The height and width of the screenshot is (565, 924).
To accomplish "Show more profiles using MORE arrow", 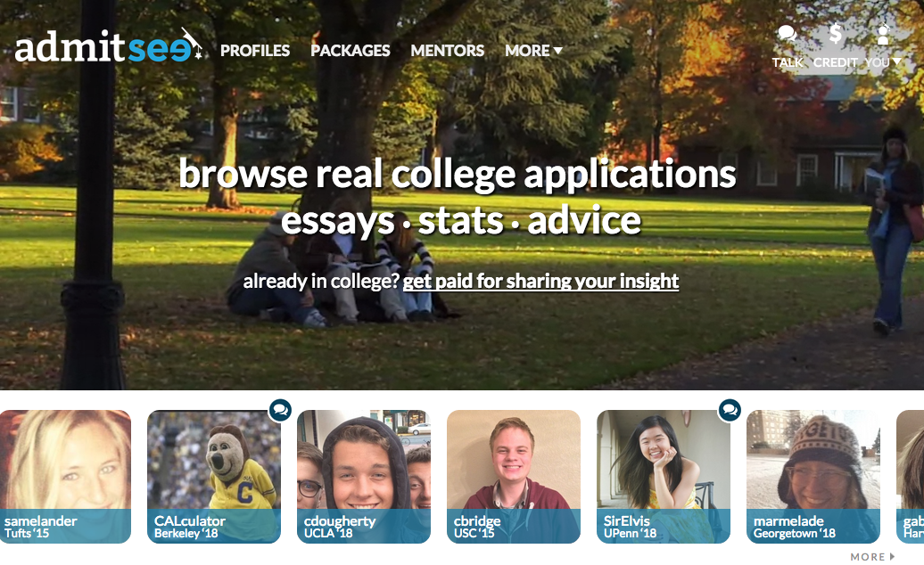I will [x=872, y=557].
